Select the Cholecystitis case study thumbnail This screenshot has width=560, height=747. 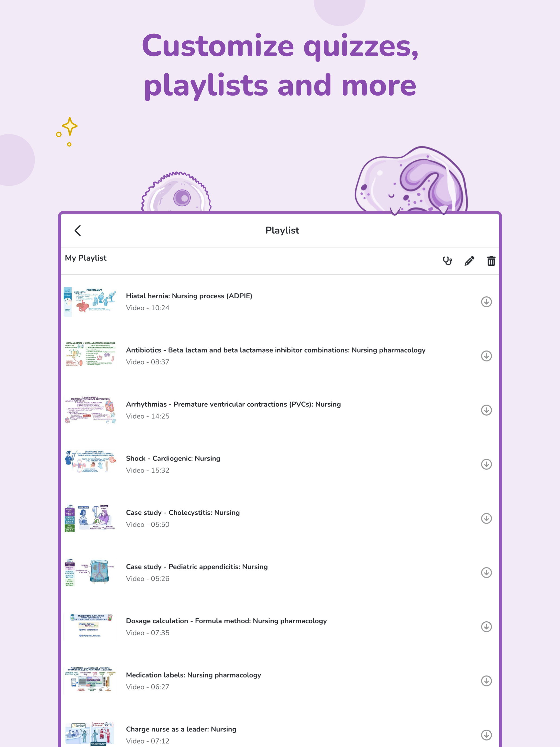click(90, 518)
